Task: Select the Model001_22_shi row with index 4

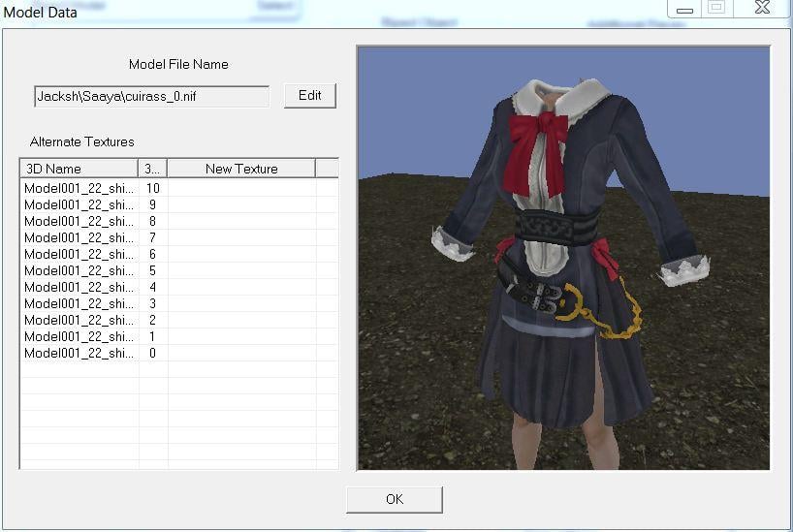Action: [179, 287]
